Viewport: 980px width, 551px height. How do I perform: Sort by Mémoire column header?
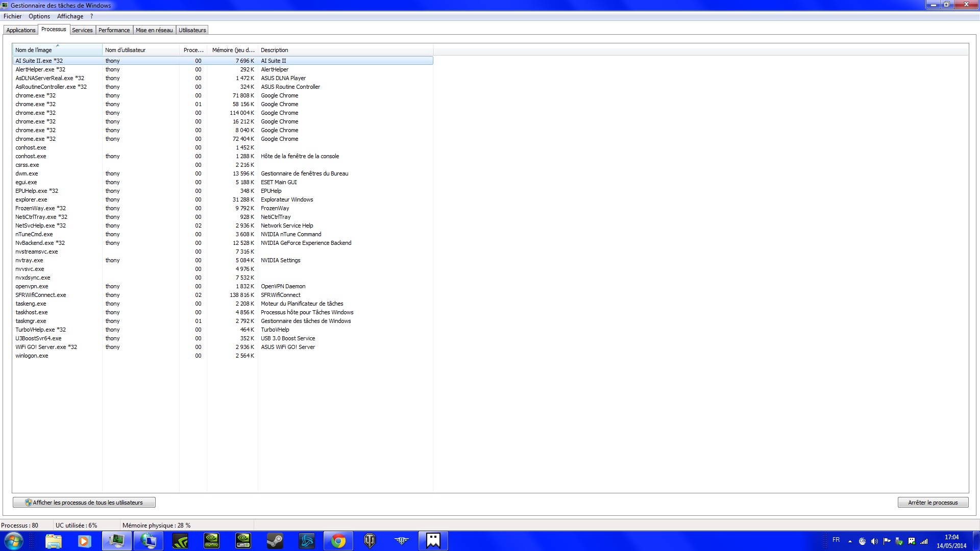[233, 50]
